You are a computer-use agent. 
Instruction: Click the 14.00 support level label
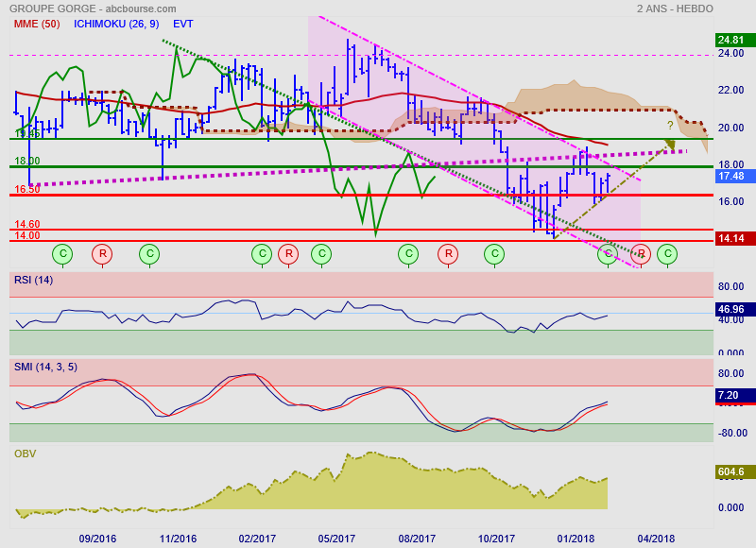click(27, 235)
